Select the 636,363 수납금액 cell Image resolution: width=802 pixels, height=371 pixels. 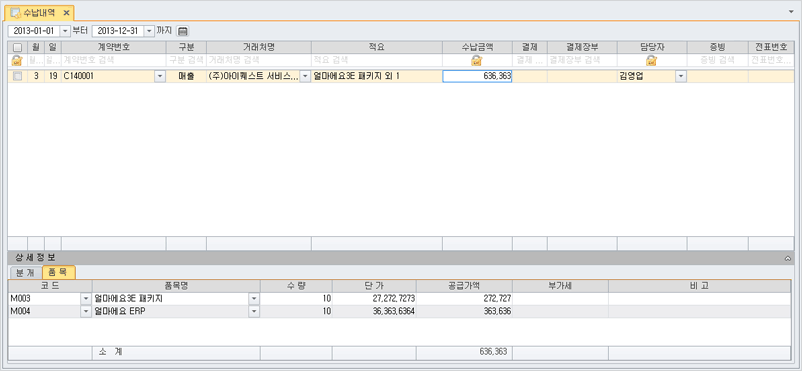click(477, 76)
